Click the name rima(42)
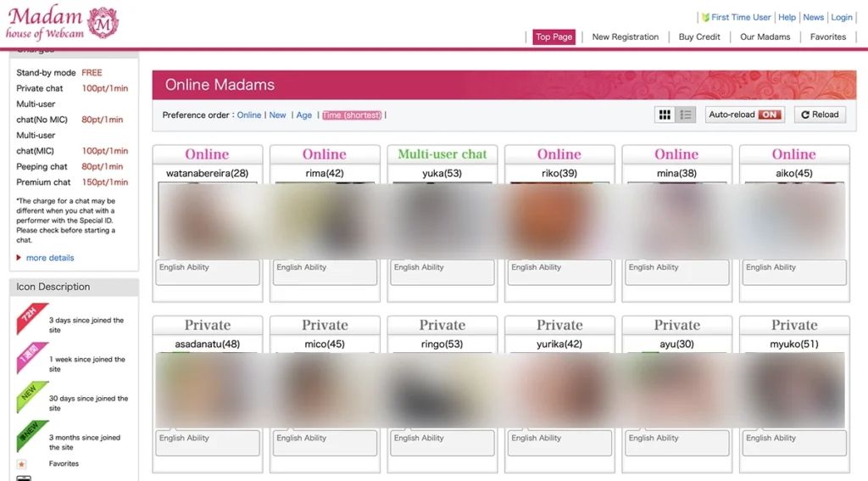868x481 pixels. 325,173
